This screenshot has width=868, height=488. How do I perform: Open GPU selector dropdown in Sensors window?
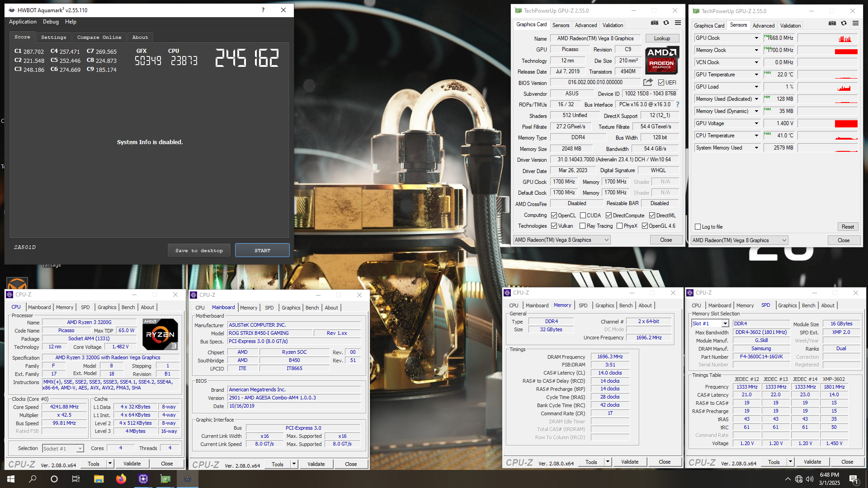(740, 240)
